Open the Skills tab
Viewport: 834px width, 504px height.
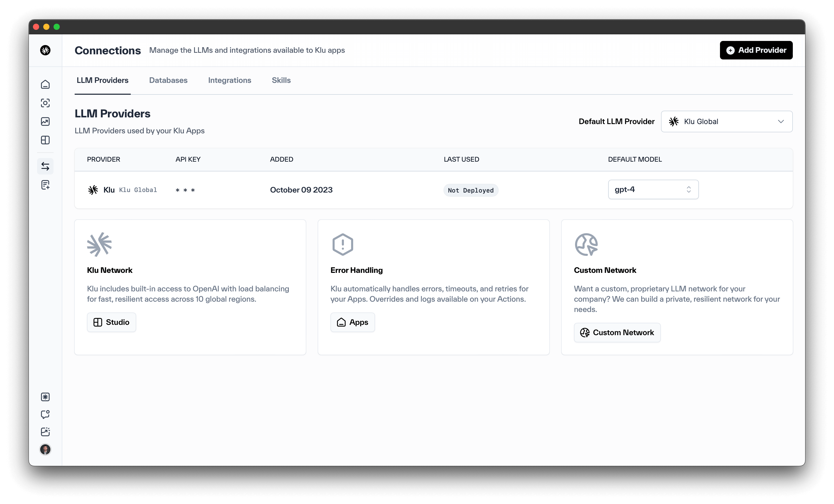pyautogui.click(x=281, y=80)
